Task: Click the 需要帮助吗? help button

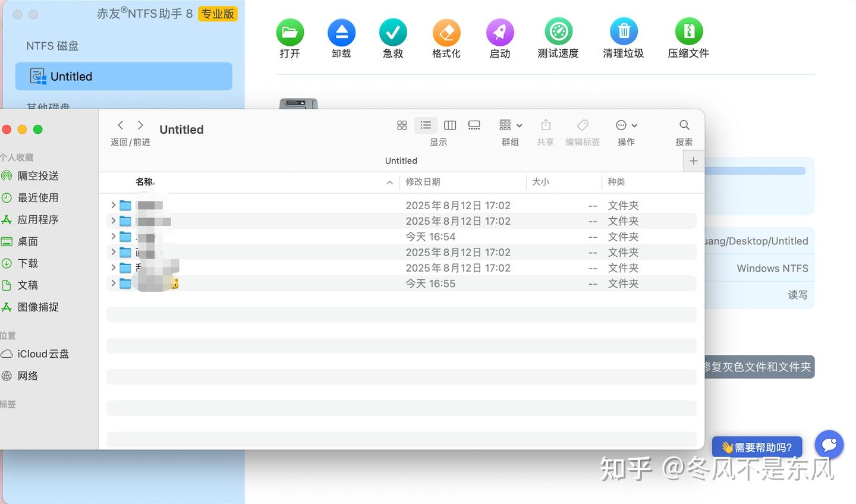Action: [757, 447]
